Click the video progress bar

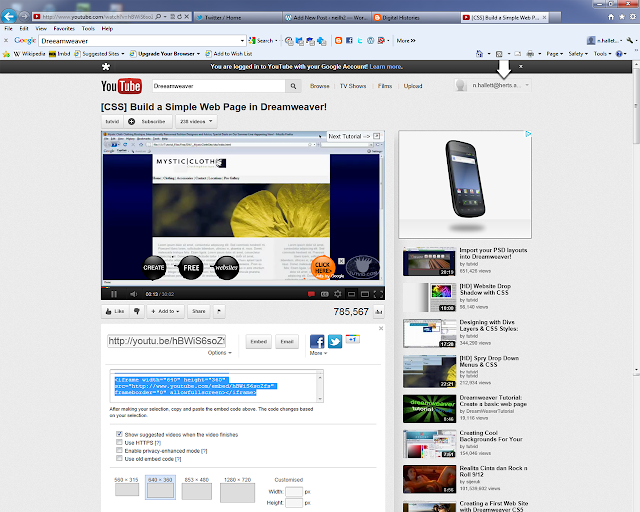click(x=243, y=287)
